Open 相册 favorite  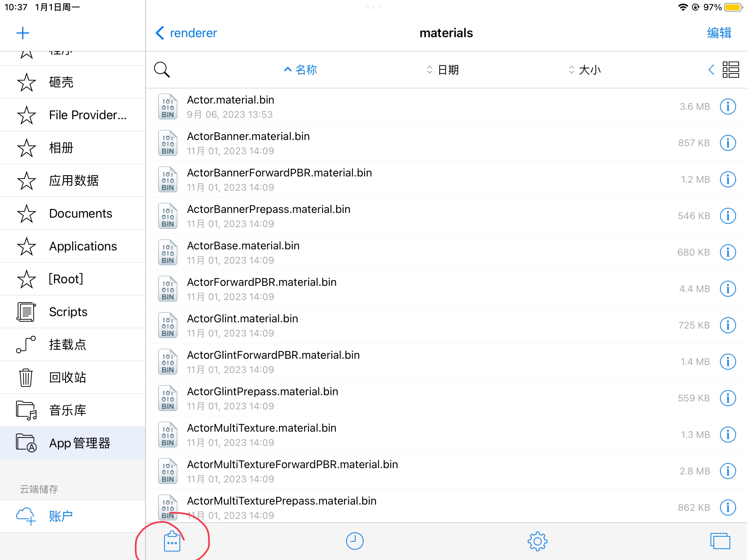[73, 148]
